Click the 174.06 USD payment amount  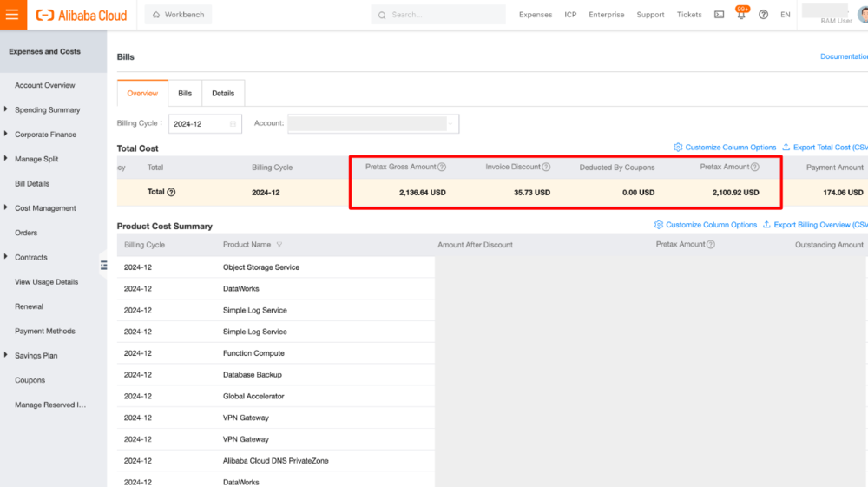843,193
